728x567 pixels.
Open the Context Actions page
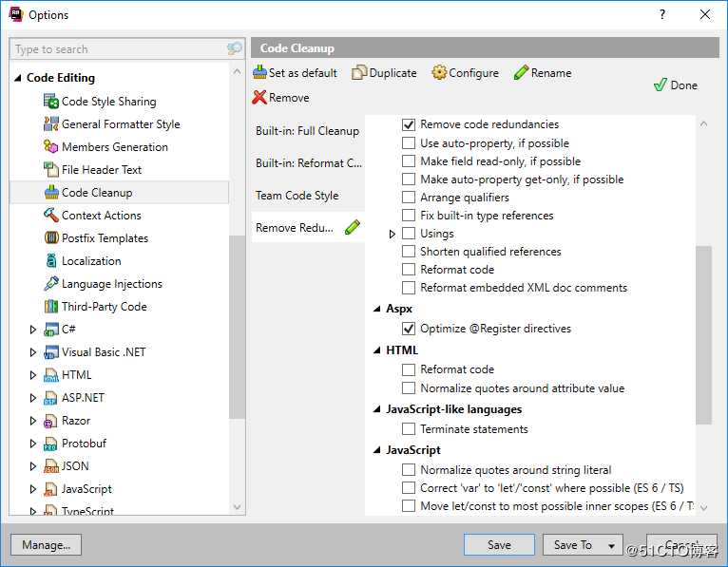pos(101,216)
